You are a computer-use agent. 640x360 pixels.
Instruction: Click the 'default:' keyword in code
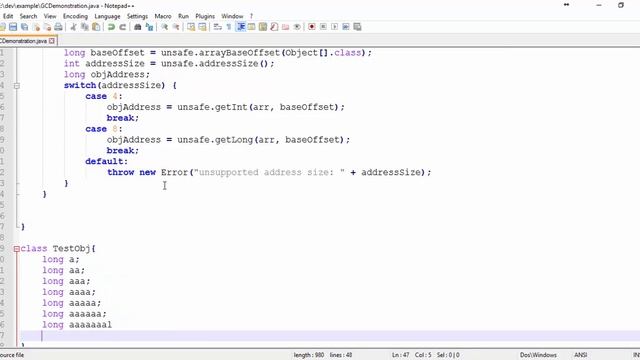coord(107,162)
